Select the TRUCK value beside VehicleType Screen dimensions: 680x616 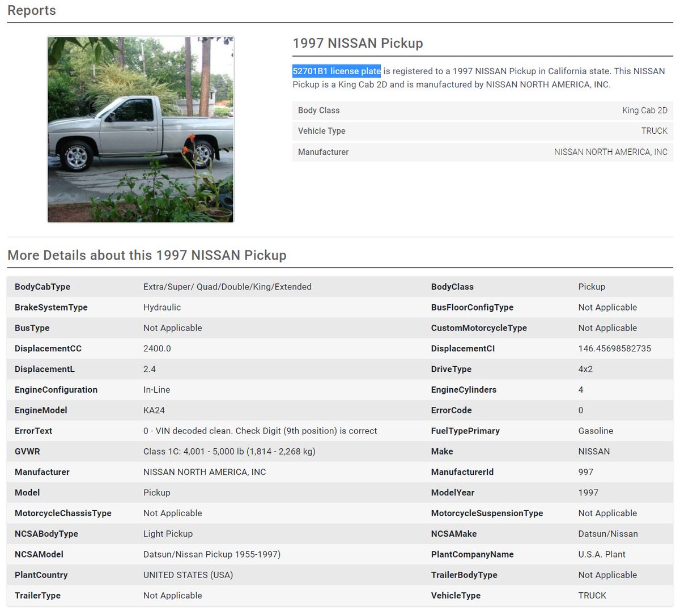click(x=592, y=596)
